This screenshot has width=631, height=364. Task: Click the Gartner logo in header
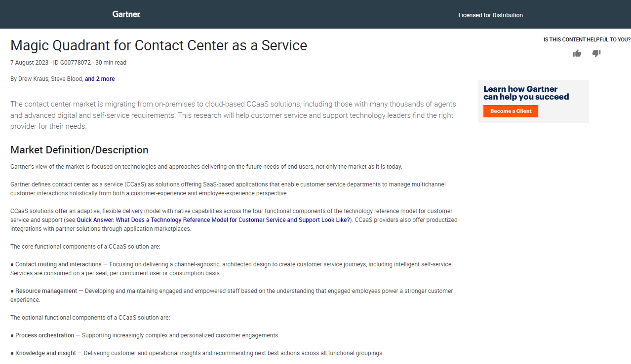click(x=126, y=14)
